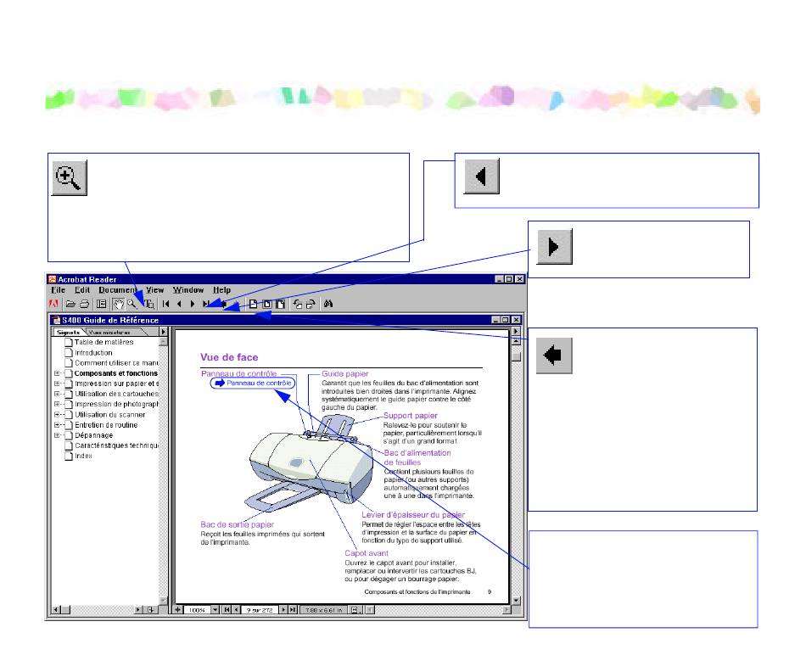This screenshot has width=806, height=672.
Task: Click the document icon beside Introduction bookmark
Action: [x=69, y=353]
